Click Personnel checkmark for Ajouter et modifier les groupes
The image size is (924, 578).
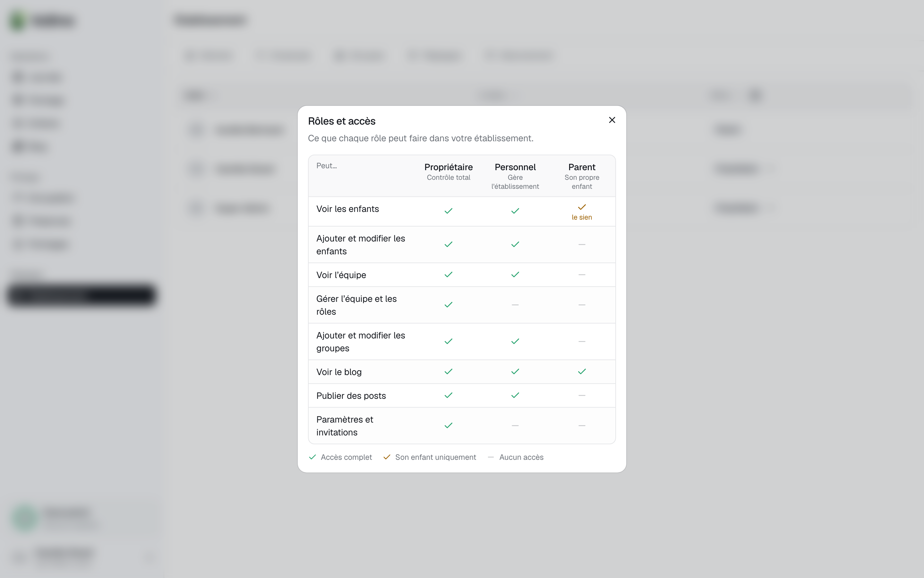[x=515, y=341]
